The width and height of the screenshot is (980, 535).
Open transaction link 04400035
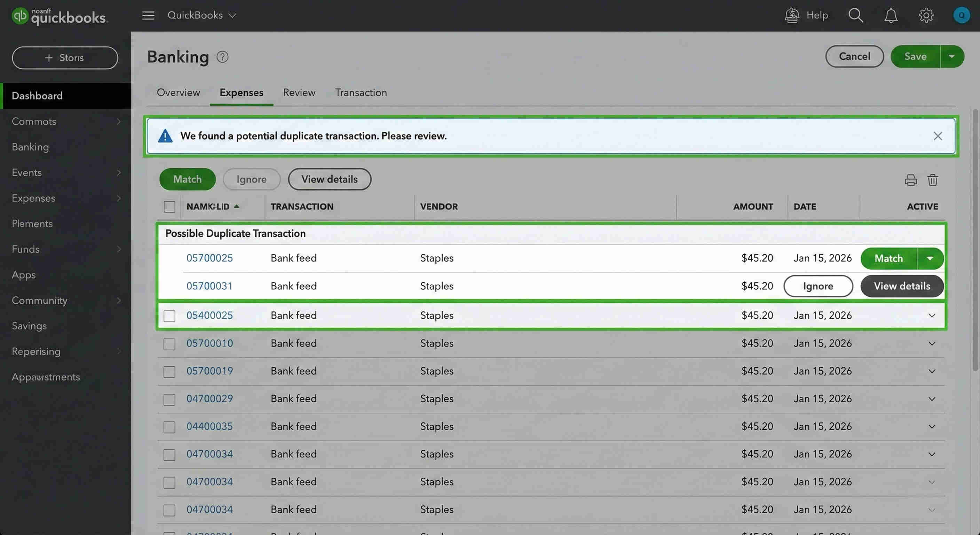[x=210, y=426]
